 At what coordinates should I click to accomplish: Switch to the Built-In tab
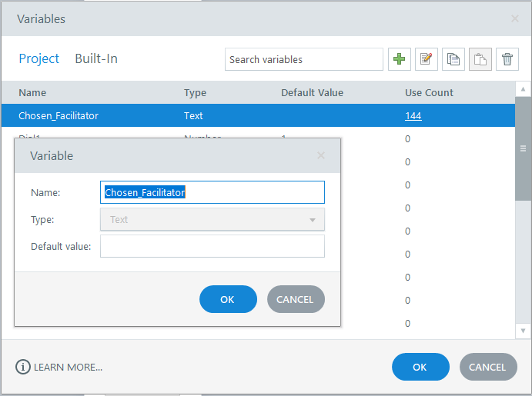click(96, 58)
